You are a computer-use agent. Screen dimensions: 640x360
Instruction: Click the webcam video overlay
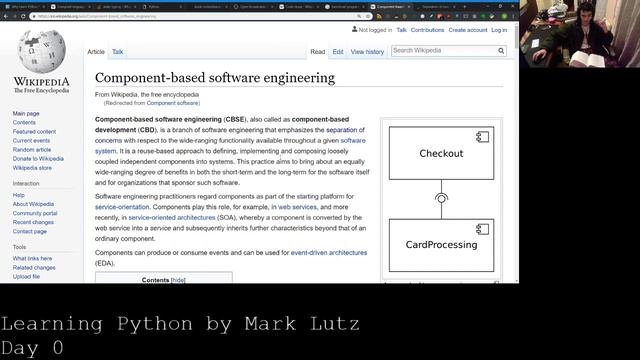point(580,33)
